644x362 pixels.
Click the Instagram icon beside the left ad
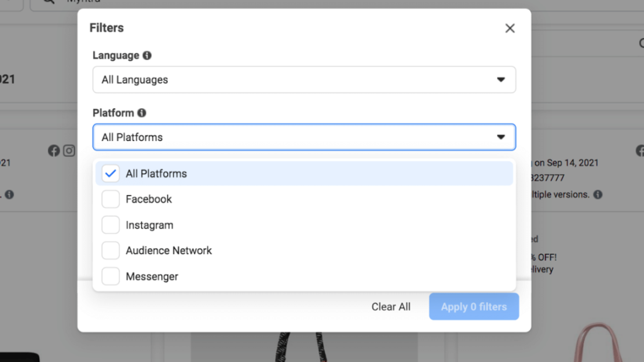tap(69, 151)
